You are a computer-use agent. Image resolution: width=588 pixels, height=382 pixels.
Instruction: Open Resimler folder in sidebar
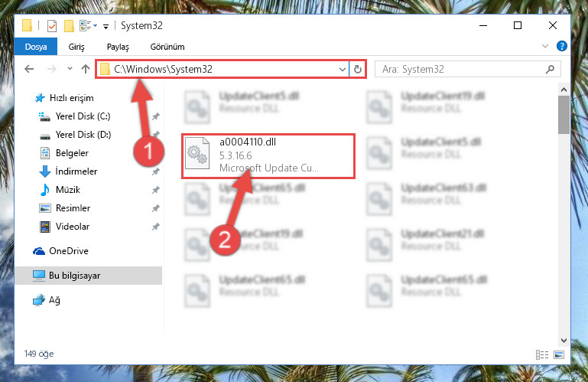73,208
